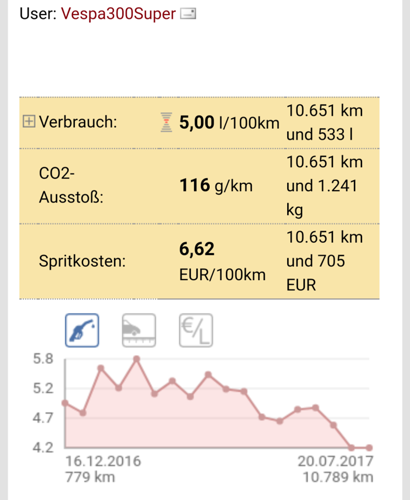Show the euro per liter price chart
Screen dimensions: 410x500
tap(196, 330)
